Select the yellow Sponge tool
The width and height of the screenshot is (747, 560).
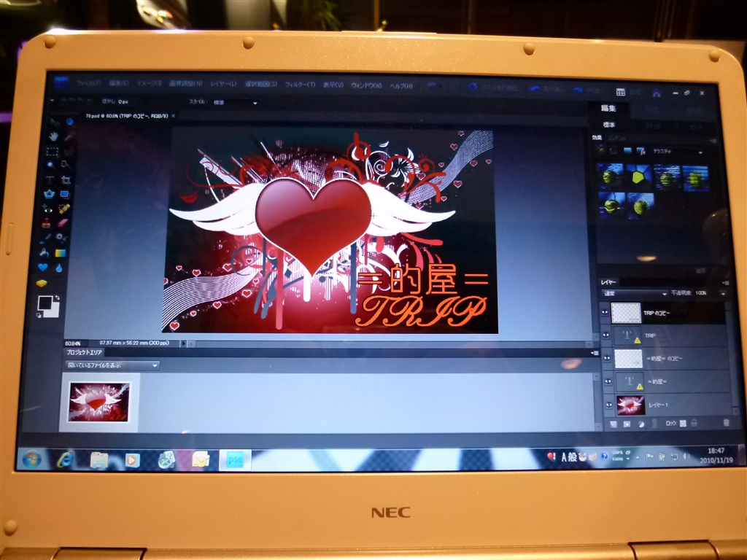click(x=42, y=284)
